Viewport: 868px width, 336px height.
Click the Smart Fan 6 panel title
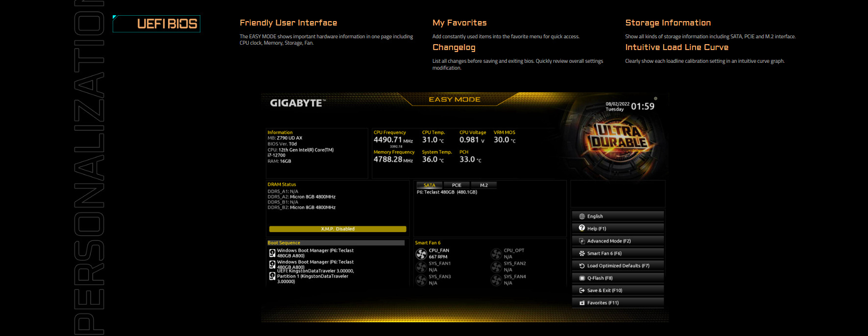point(428,243)
